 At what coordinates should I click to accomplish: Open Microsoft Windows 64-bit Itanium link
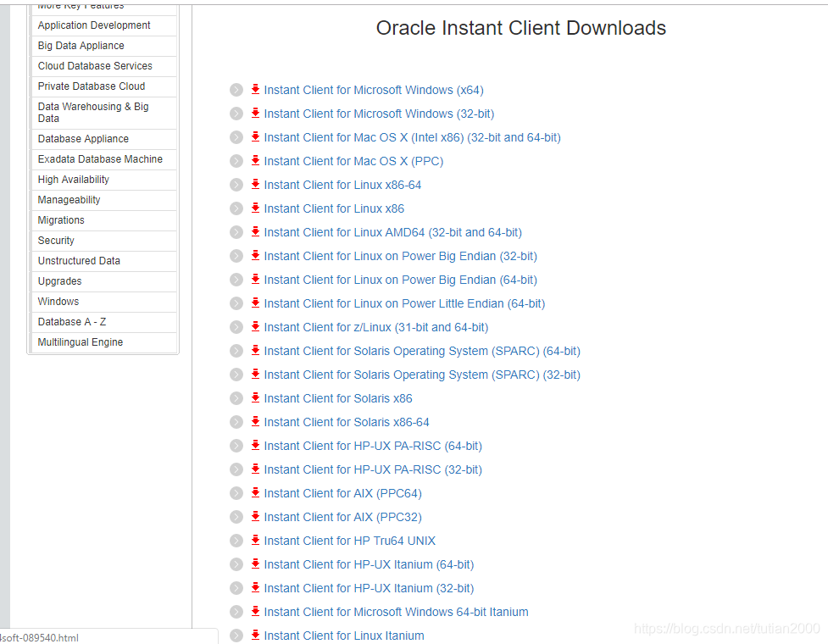click(x=396, y=613)
